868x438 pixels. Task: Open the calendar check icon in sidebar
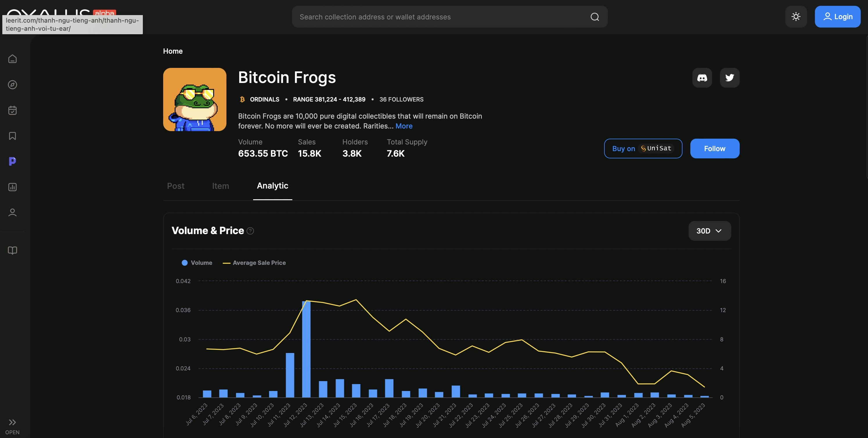point(12,110)
